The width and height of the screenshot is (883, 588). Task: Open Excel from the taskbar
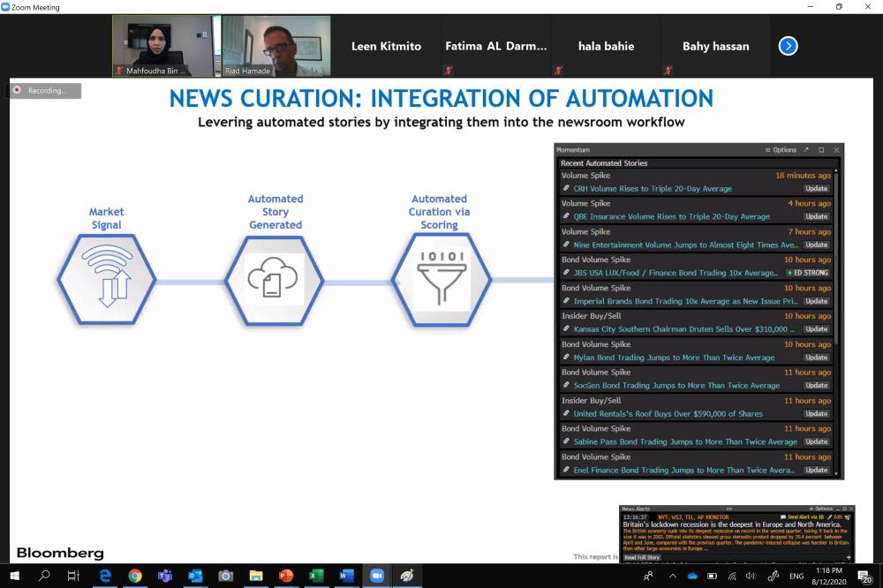[x=316, y=576]
